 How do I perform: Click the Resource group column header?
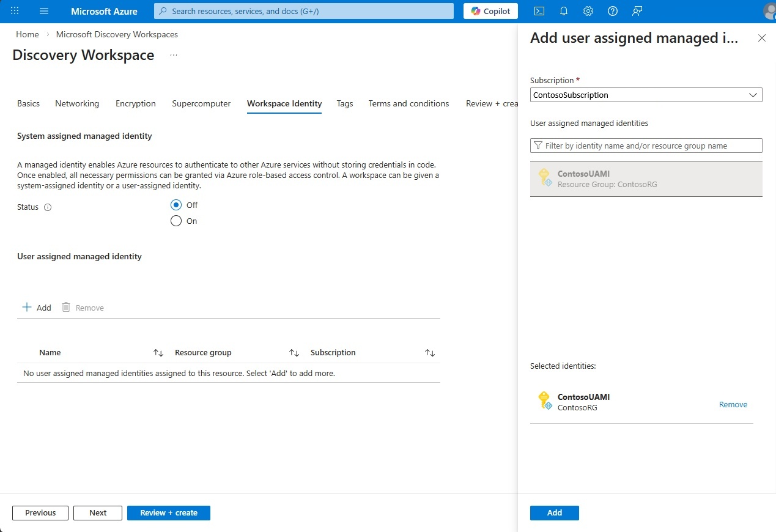[x=203, y=353]
